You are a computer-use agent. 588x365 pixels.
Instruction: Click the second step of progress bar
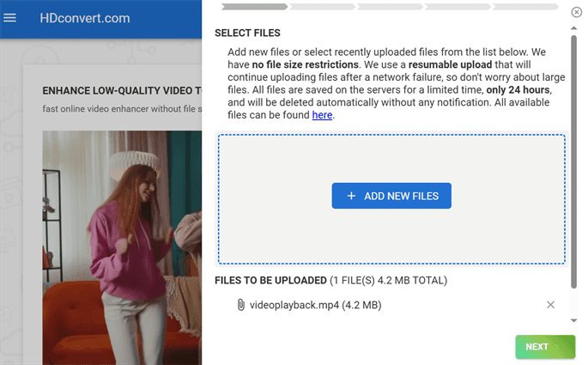[x=322, y=6]
